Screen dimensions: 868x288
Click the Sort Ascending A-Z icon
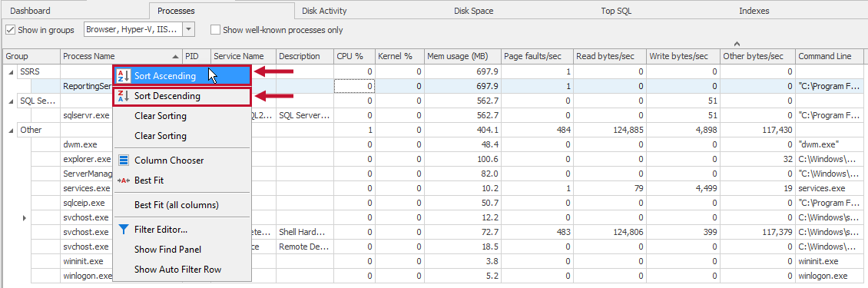pos(124,76)
